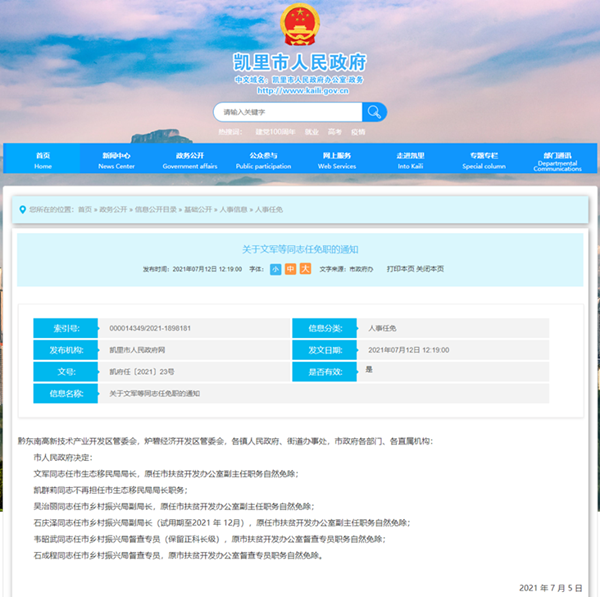Set font size to medium (中)
Image resolution: width=600 pixels, height=597 pixels.
[290, 269]
